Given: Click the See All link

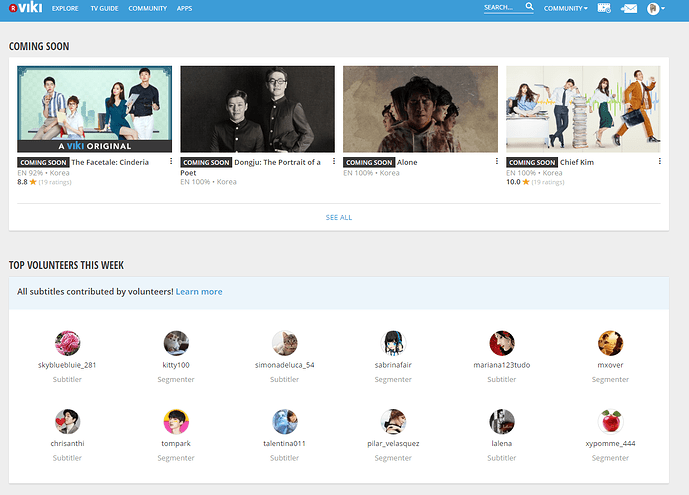Looking at the screenshot, I should (338, 217).
